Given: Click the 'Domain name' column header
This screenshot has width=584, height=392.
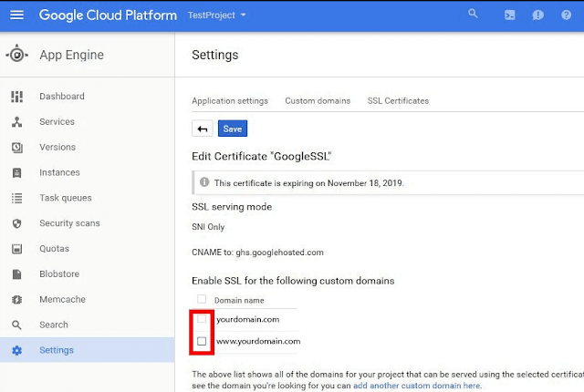Looking at the screenshot, I should [239, 301].
